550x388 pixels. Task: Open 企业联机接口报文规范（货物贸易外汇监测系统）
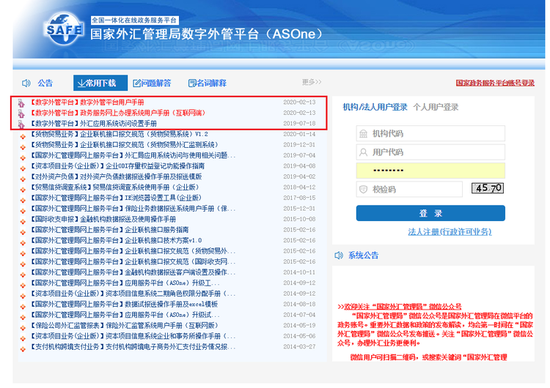pos(125,145)
